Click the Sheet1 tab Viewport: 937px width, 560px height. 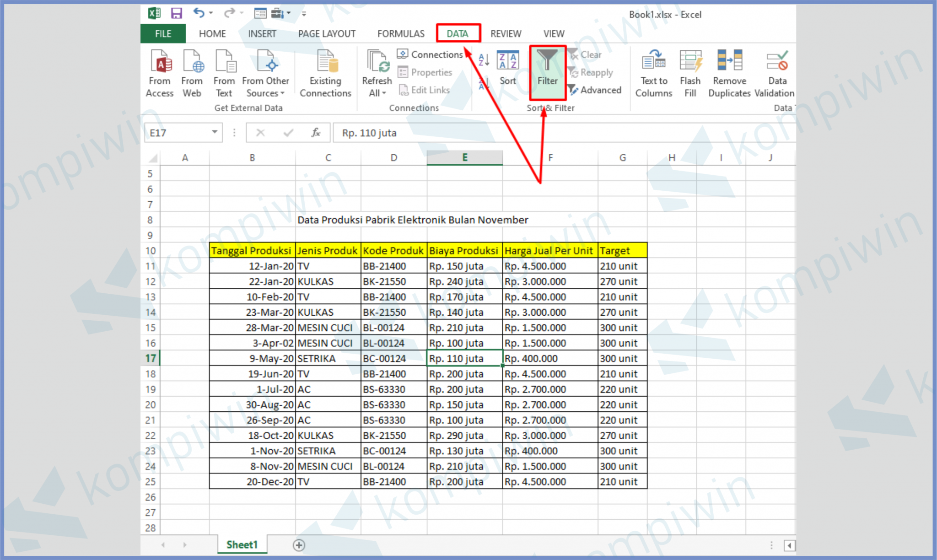tap(242, 544)
